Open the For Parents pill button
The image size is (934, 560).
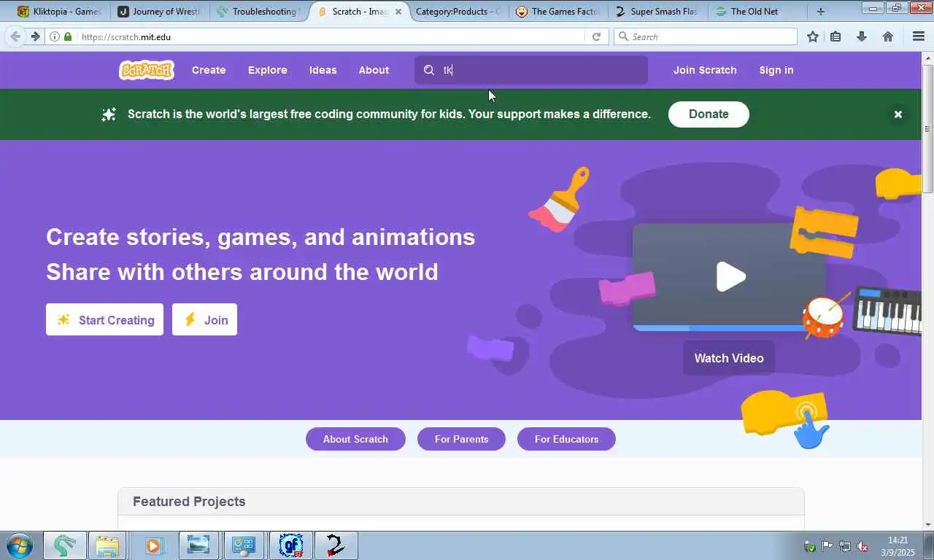coord(461,439)
